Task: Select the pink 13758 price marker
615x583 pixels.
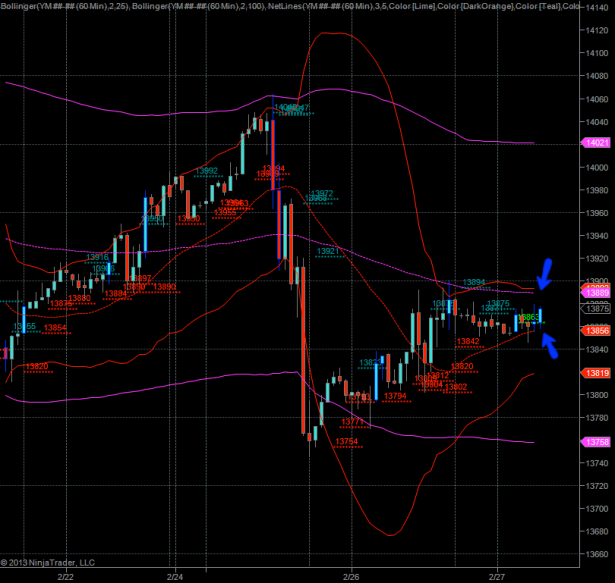Action: tap(596, 441)
